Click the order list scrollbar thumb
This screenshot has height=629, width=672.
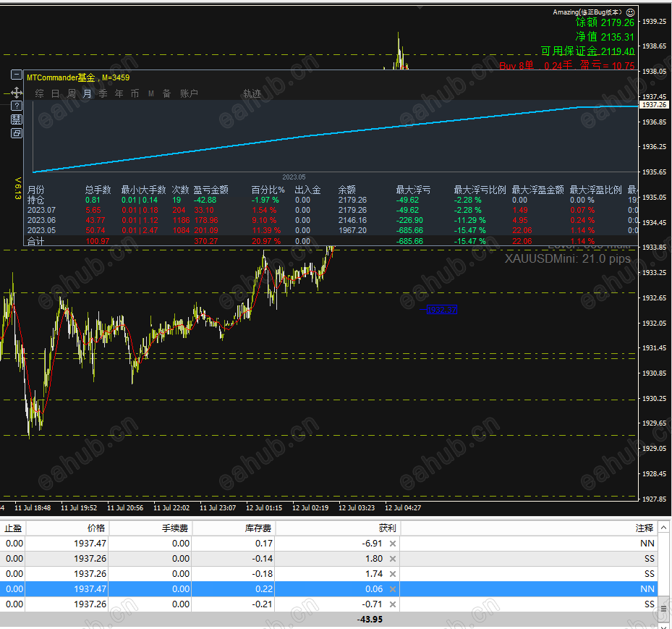pos(663,609)
